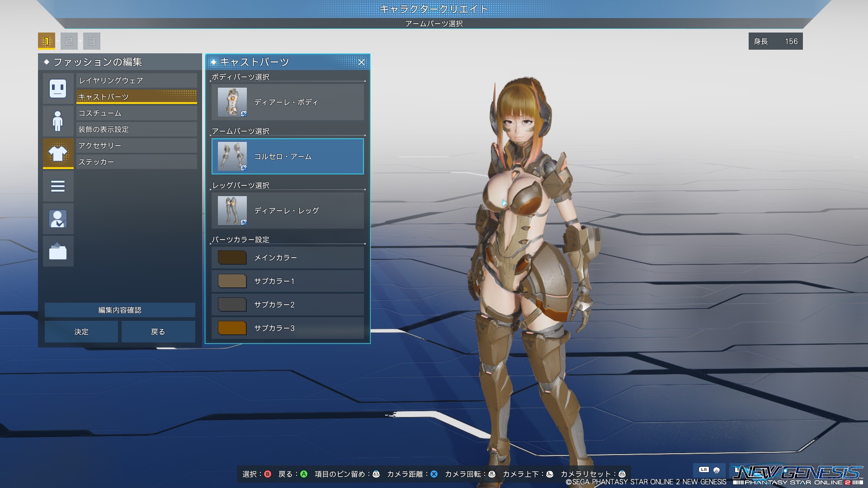Viewport: 868px width, 488px height.
Task: Click the A button icon next to 戻る
Action: 304,474
